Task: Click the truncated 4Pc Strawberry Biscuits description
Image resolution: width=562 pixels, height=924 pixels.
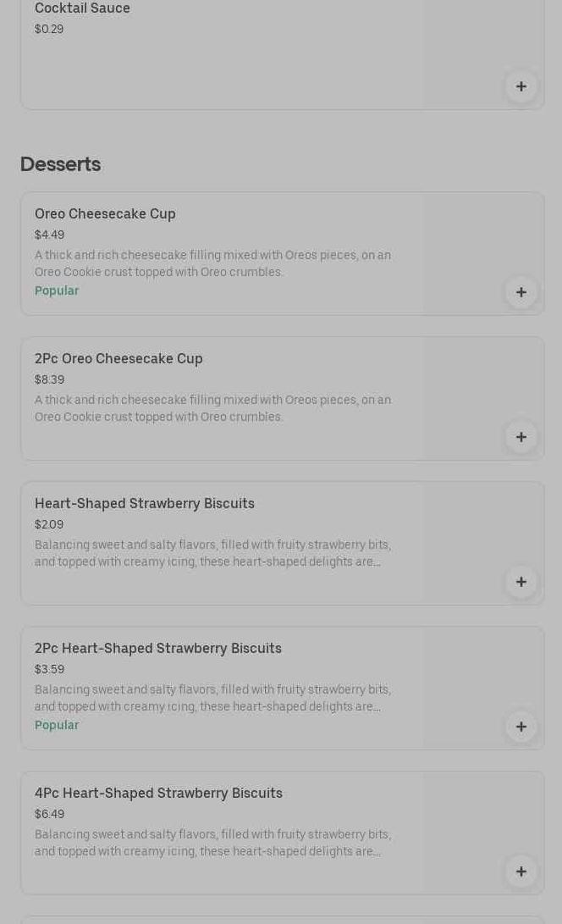Action: 212,843
